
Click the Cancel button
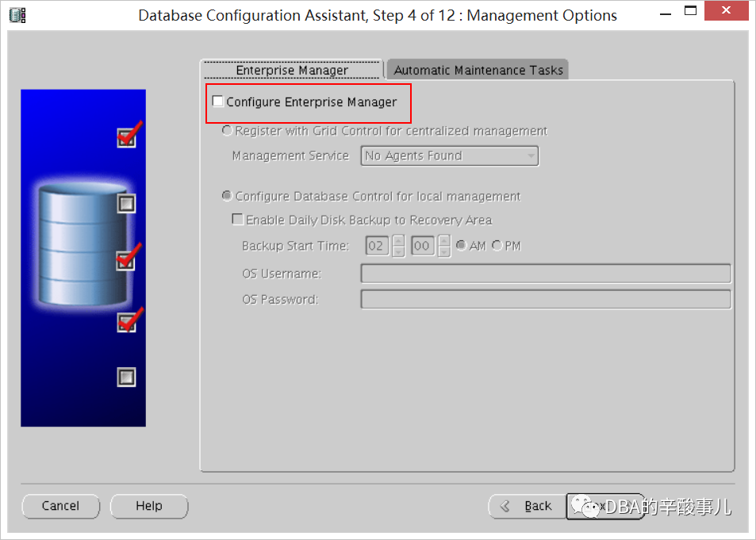[61, 506]
